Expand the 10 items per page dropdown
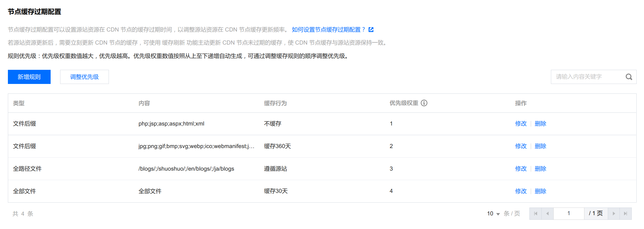644x229 pixels. (493, 214)
